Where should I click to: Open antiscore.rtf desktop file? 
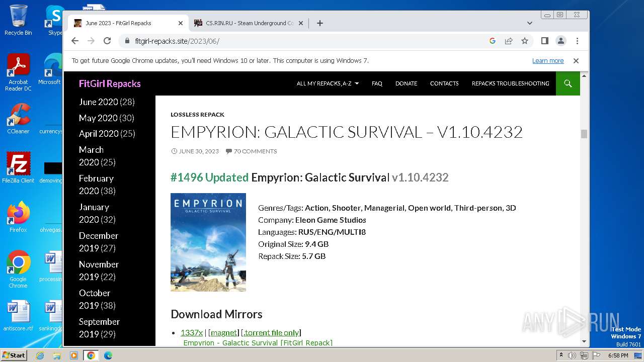click(x=18, y=316)
